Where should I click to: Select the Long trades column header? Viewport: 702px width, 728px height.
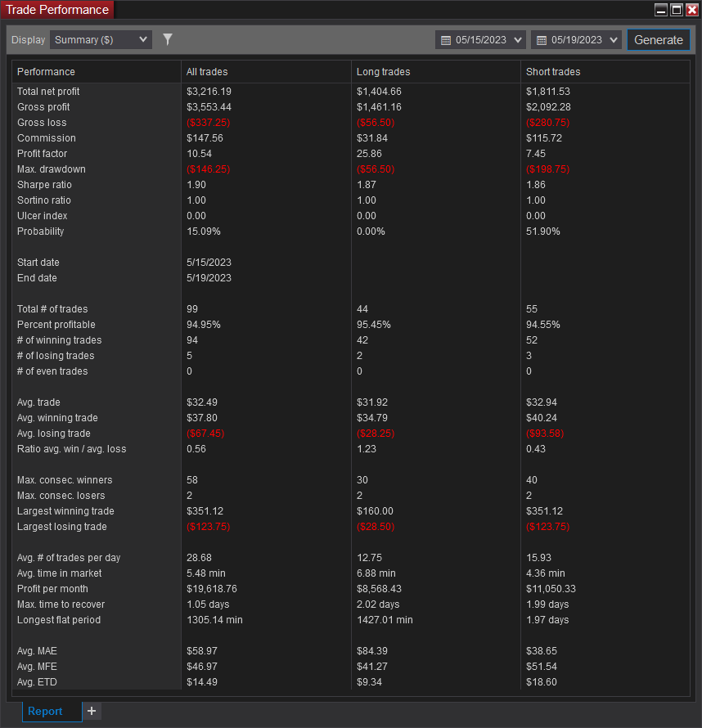[x=436, y=72]
